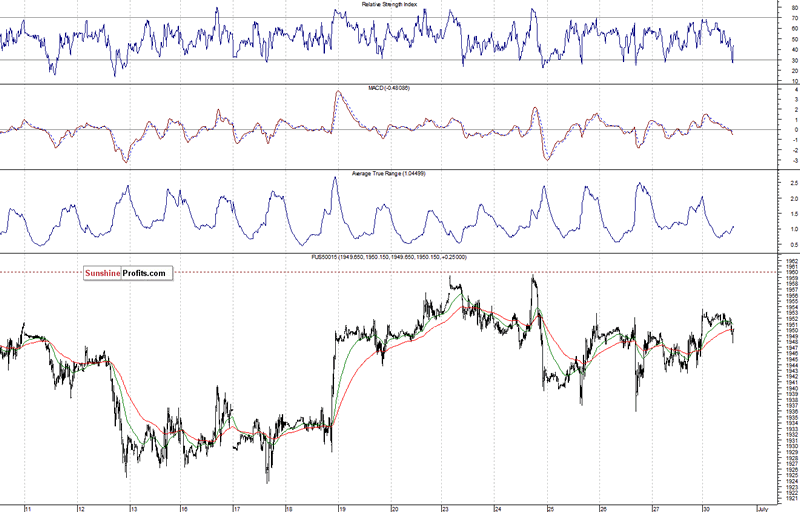The height and width of the screenshot is (512, 800).
Task: Select the Average True Range (1.04499) title
Action: 389,174
